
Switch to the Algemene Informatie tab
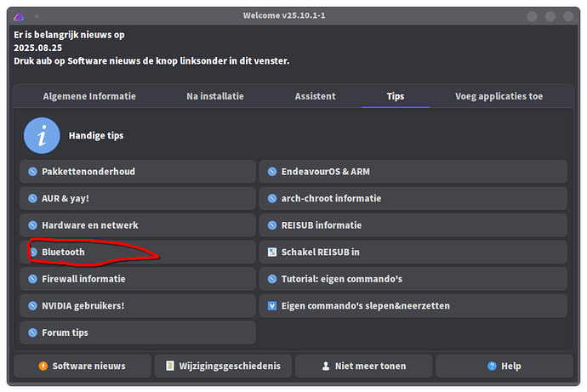(x=89, y=96)
